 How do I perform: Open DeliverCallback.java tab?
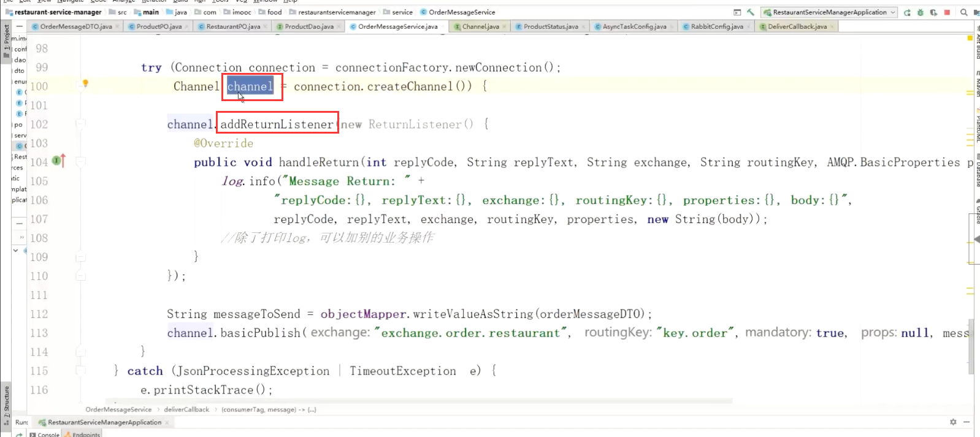pyautogui.click(x=797, y=26)
